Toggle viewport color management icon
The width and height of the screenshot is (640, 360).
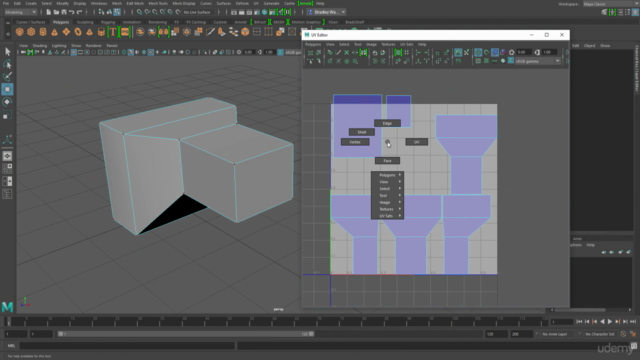pyautogui.click(x=280, y=52)
